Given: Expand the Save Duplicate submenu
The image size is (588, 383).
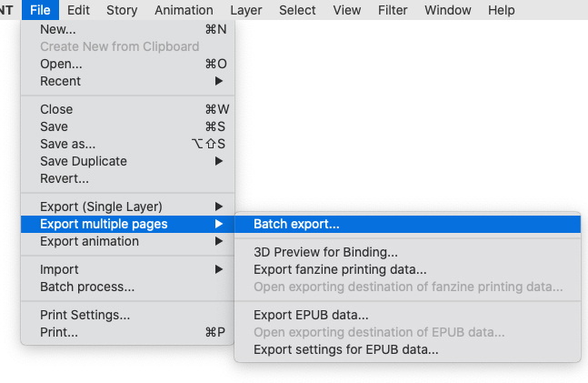Looking at the screenshot, I should 84,161.
